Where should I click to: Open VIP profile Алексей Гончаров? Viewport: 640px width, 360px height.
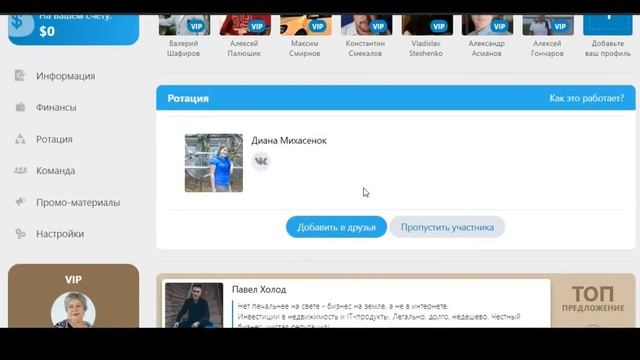coord(548,36)
